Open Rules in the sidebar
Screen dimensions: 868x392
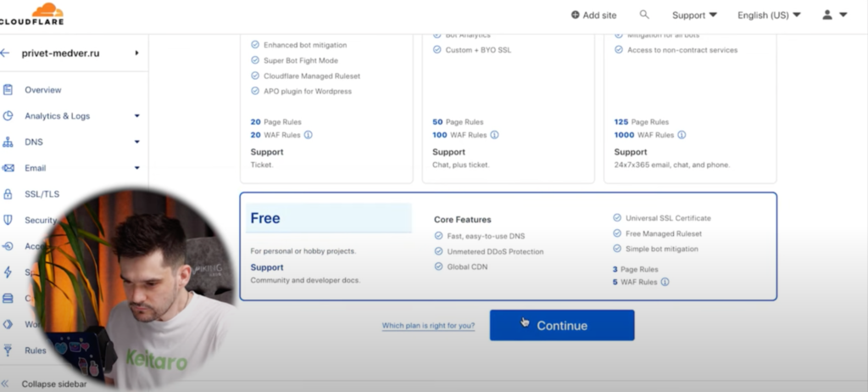point(35,350)
